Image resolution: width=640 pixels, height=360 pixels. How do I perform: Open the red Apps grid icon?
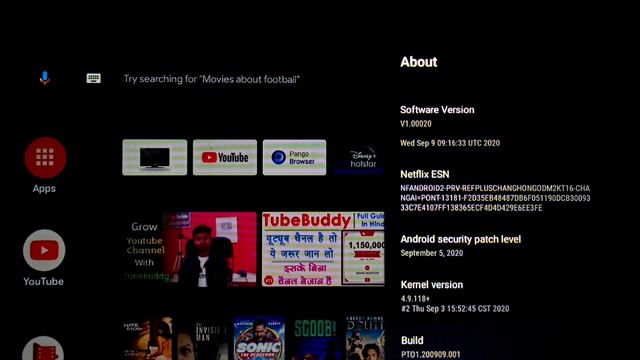click(x=45, y=158)
